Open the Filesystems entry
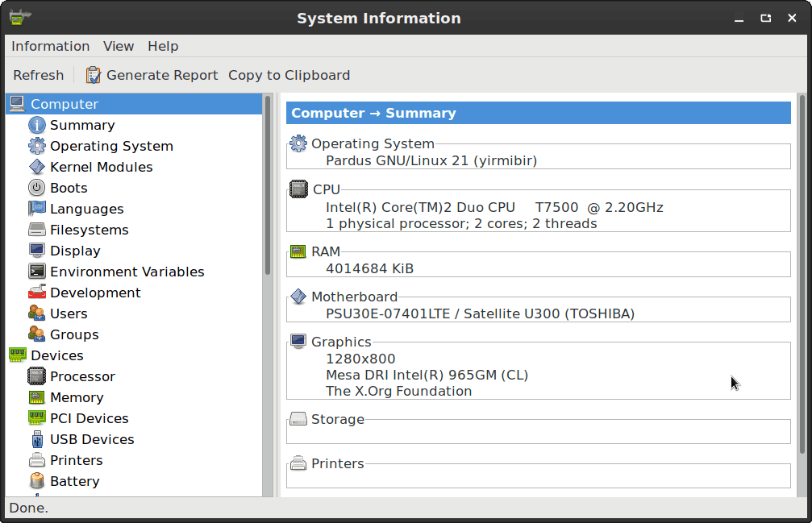The image size is (812, 523). pos(89,230)
